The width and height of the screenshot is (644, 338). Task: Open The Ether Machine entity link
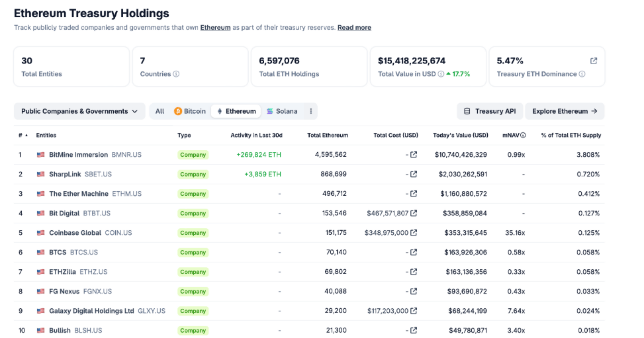tap(79, 193)
